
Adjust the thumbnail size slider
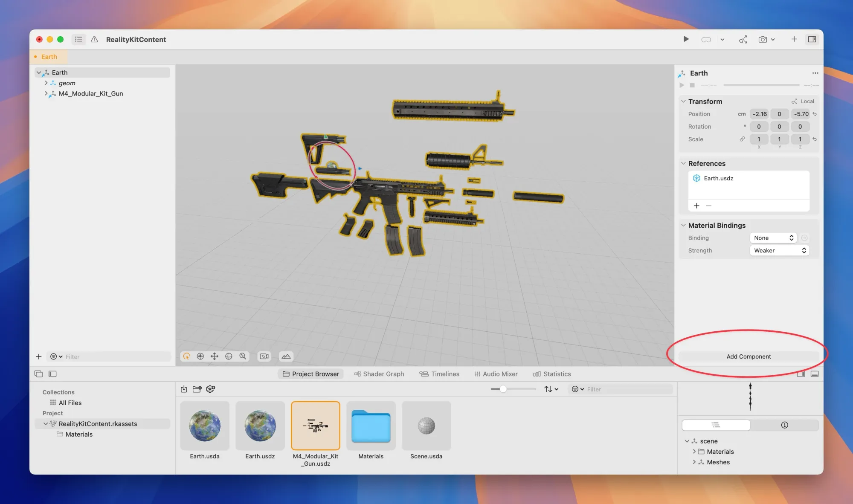[503, 389]
